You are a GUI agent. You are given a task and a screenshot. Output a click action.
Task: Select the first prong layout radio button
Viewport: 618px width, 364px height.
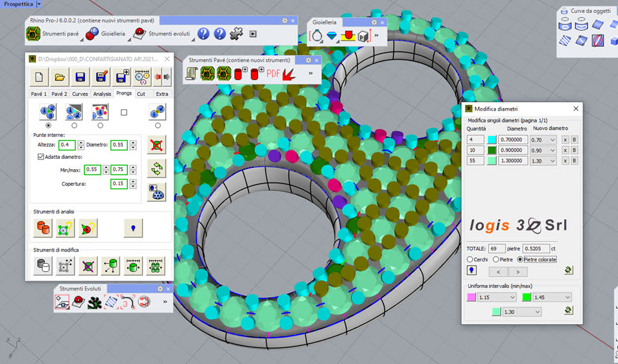point(48,125)
